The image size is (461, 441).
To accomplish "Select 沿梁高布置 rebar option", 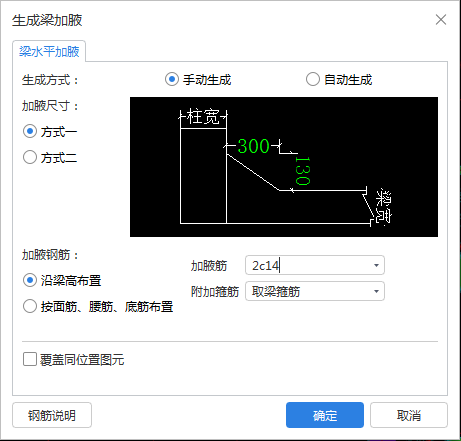I will pos(30,280).
